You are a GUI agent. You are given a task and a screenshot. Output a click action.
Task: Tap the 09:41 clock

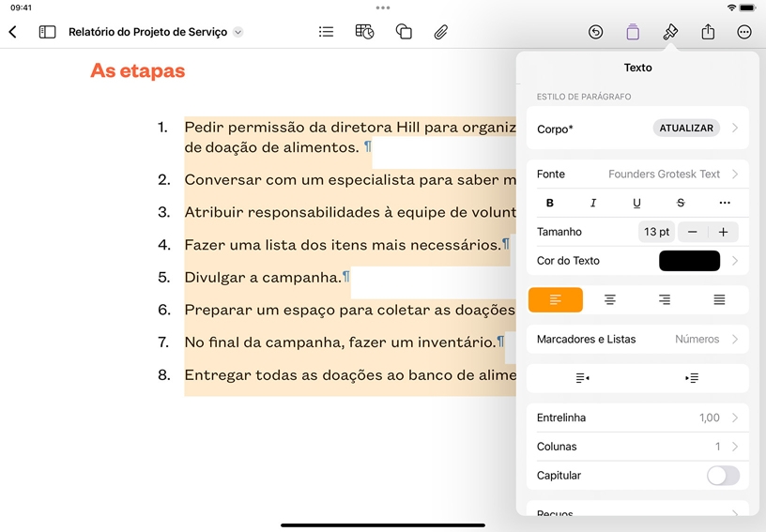pos(21,8)
